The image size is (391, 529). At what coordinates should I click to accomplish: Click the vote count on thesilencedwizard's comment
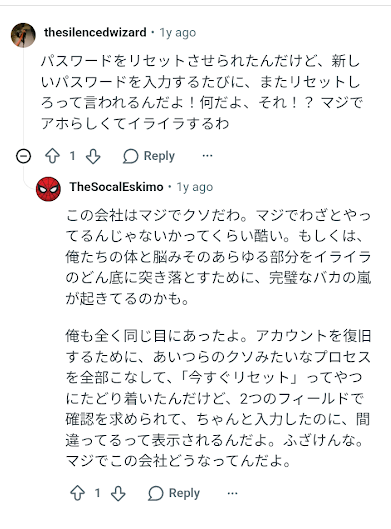[72, 156]
